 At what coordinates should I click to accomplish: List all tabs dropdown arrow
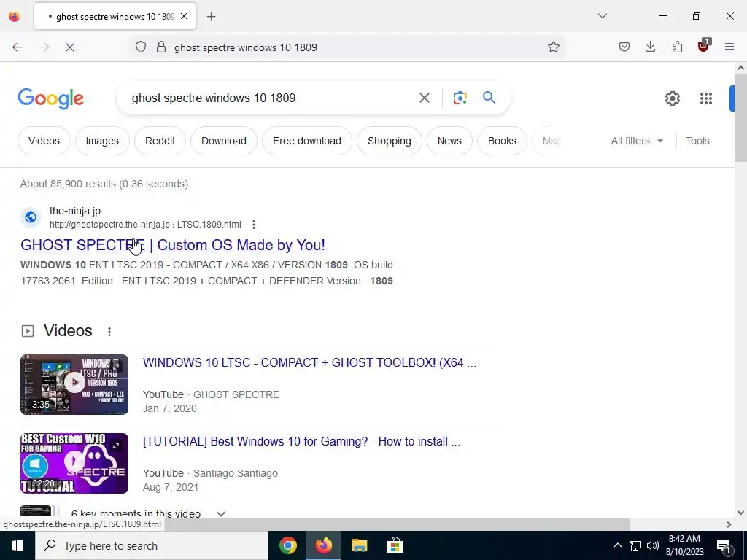[x=602, y=16]
